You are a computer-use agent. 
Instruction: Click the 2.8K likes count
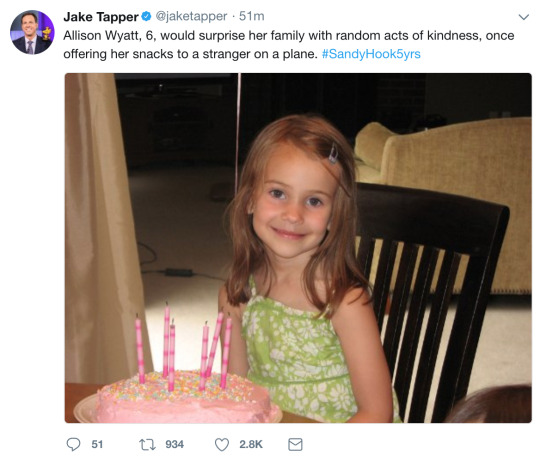pos(251,444)
